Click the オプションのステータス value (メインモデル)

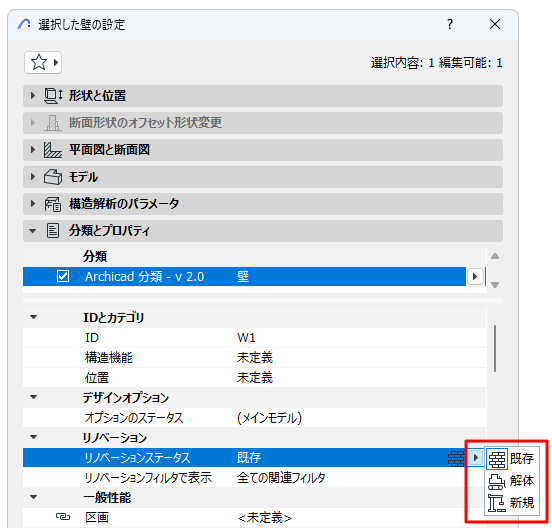(x=270, y=418)
